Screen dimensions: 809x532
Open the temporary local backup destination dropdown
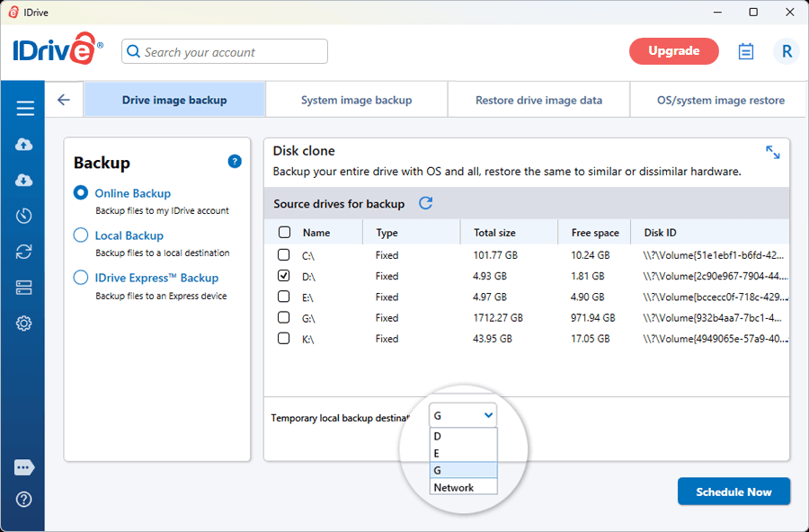point(463,415)
